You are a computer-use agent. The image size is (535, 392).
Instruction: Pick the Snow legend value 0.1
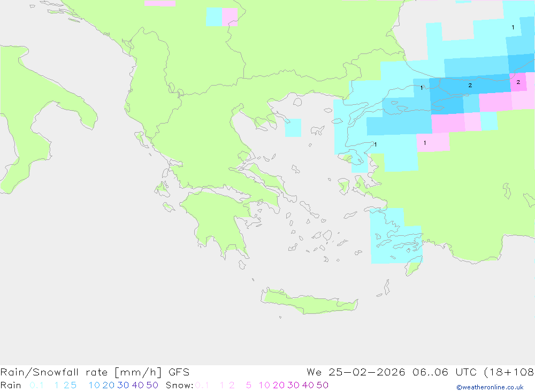(202, 385)
